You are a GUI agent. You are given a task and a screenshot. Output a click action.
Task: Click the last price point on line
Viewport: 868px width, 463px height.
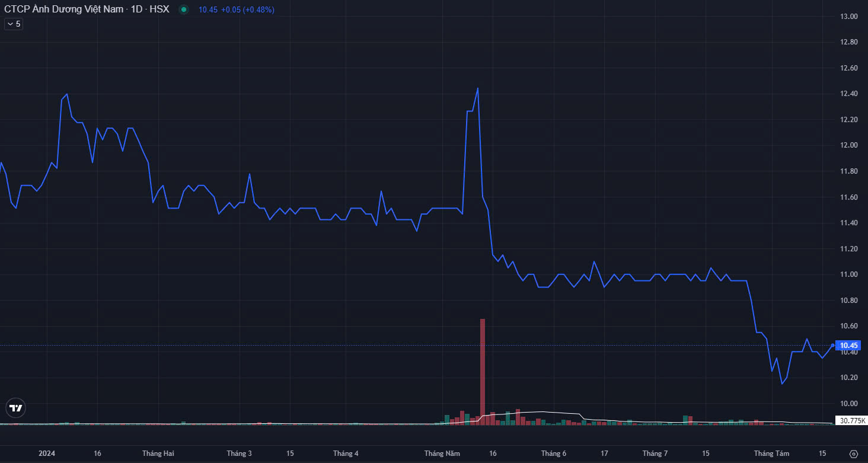point(833,345)
